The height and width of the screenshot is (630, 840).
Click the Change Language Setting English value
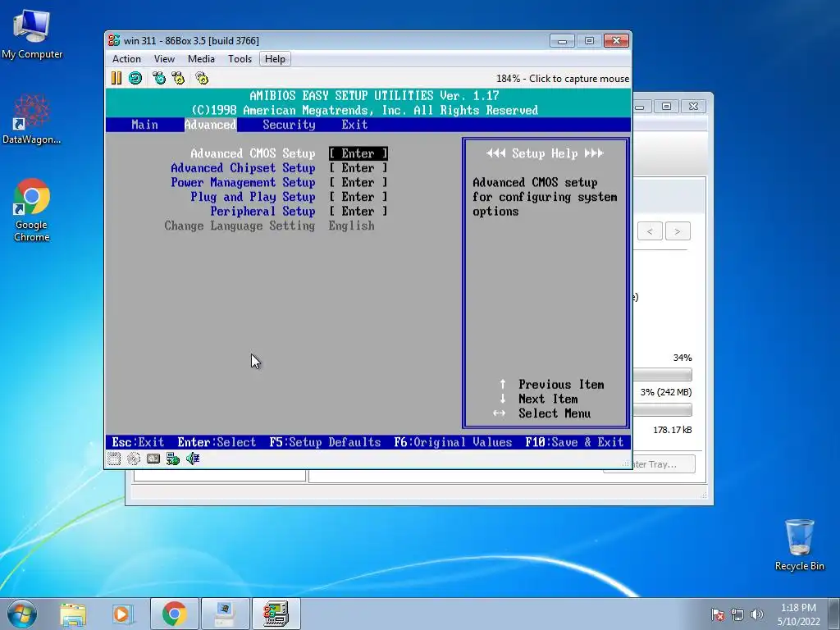click(351, 226)
